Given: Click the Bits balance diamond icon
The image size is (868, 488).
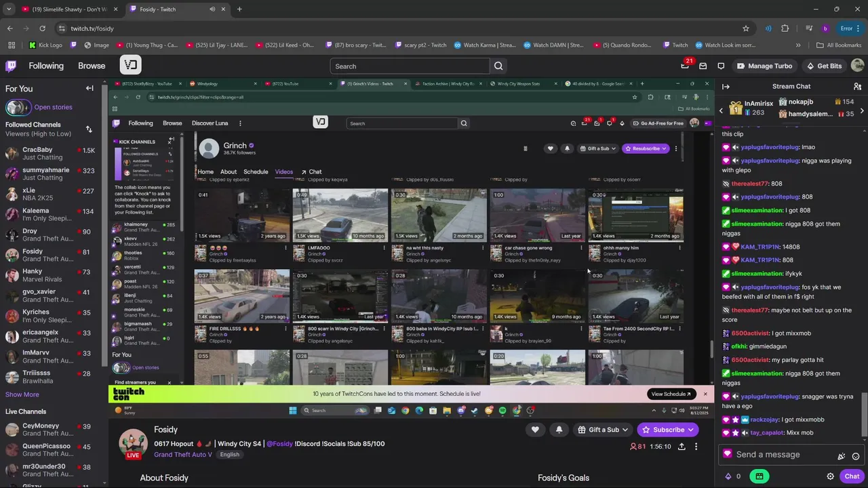Looking at the screenshot, I should pos(728,476).
